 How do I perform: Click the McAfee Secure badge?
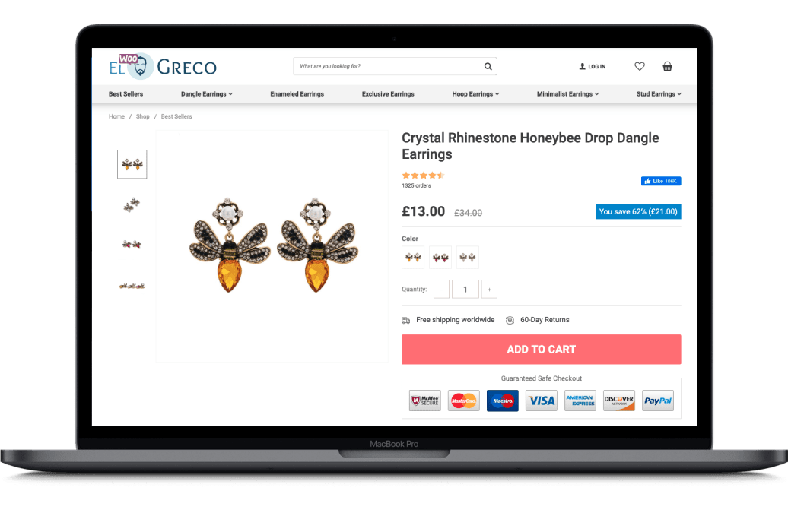424,401
